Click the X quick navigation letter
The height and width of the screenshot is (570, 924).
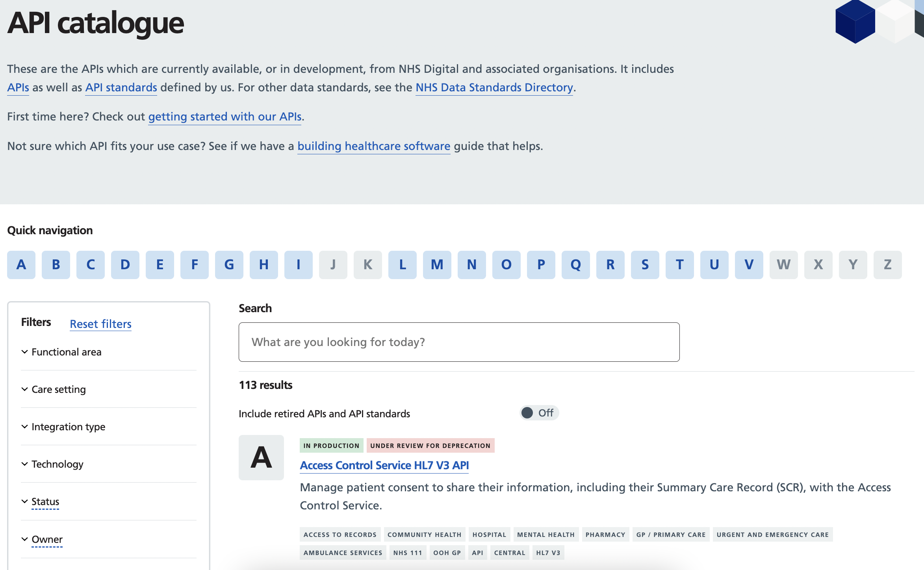tap(818, 265)
